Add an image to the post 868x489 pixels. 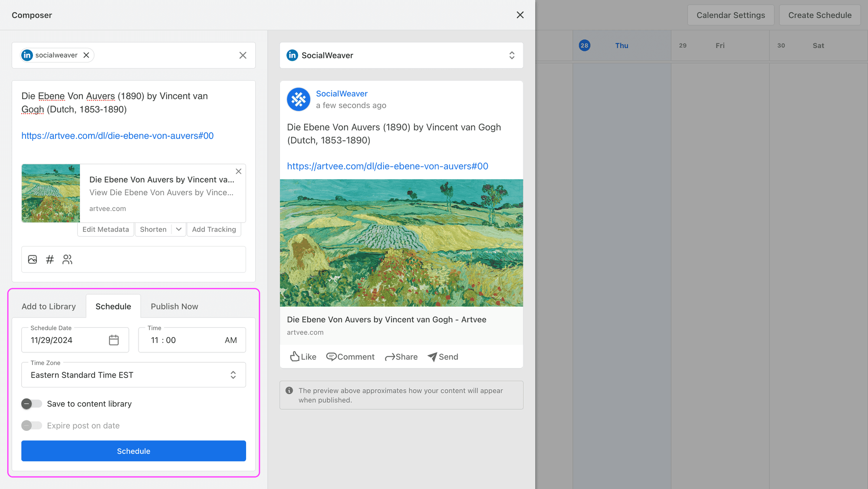33,259
